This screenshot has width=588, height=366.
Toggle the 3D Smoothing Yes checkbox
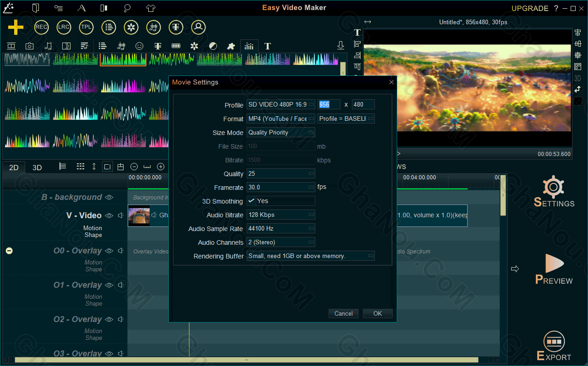[x=251, y=201]
